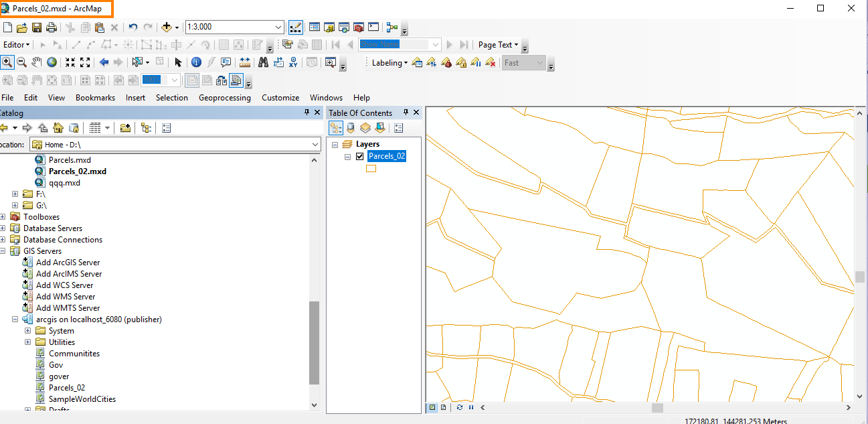
Task: Select the Measure ruler tool
Action: pyautogui.click(x=244, y=62)
